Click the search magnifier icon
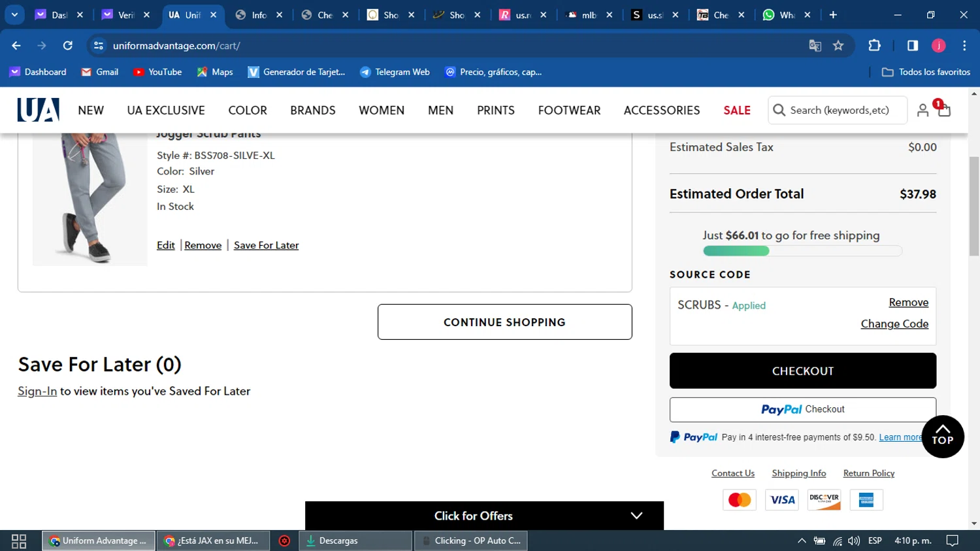Screen dimensions: 980x551 779,110
